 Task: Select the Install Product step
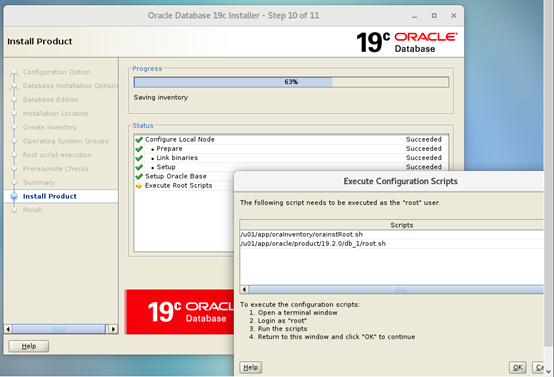tap(50, 196)
